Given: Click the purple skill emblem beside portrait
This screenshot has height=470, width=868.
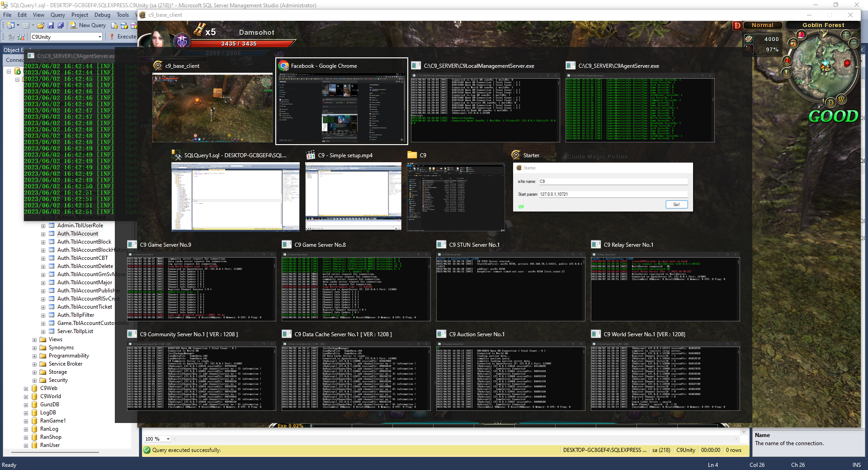Looking at the screenshot, I should click(182, 42).
